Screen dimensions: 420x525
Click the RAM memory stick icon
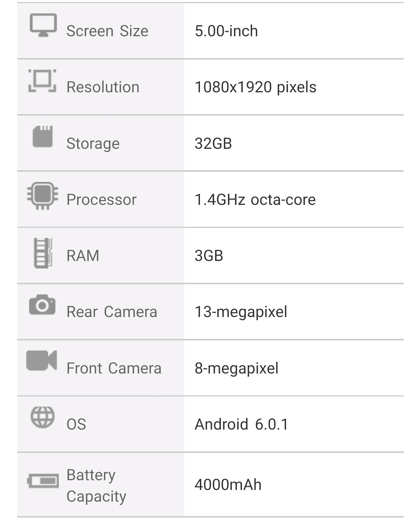pos(43,253)
